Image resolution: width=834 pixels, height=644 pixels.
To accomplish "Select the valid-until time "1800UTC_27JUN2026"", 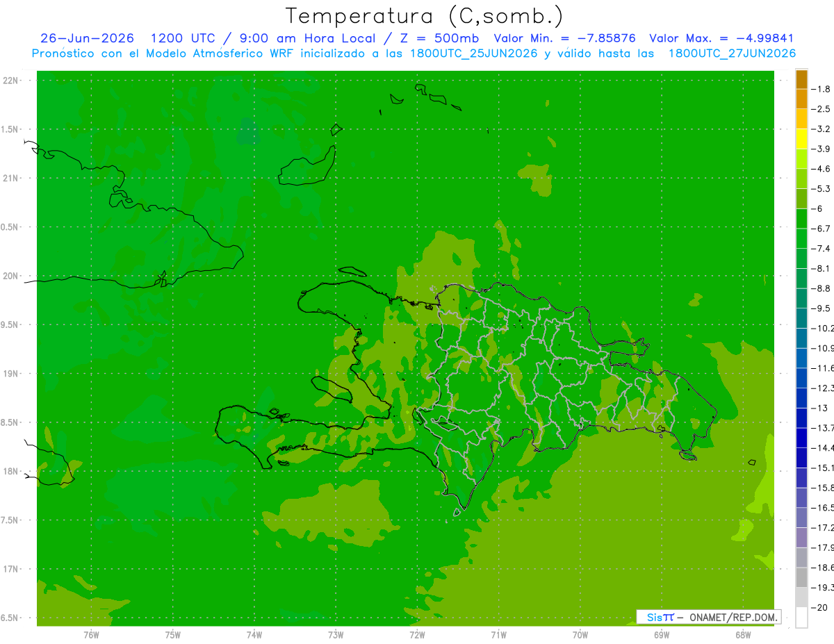I will click(733, 53).
